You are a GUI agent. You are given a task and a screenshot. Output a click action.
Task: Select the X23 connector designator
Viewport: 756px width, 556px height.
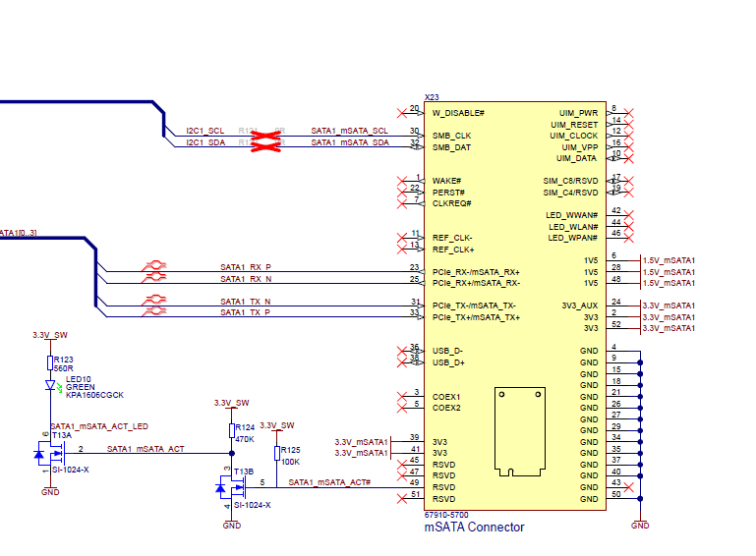point(431,97)
